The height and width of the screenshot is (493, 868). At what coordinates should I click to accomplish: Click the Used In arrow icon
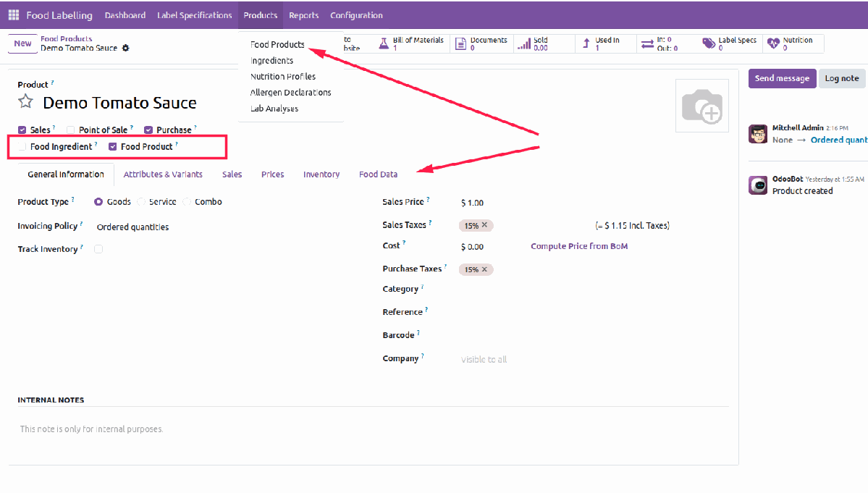pos(586,43)
